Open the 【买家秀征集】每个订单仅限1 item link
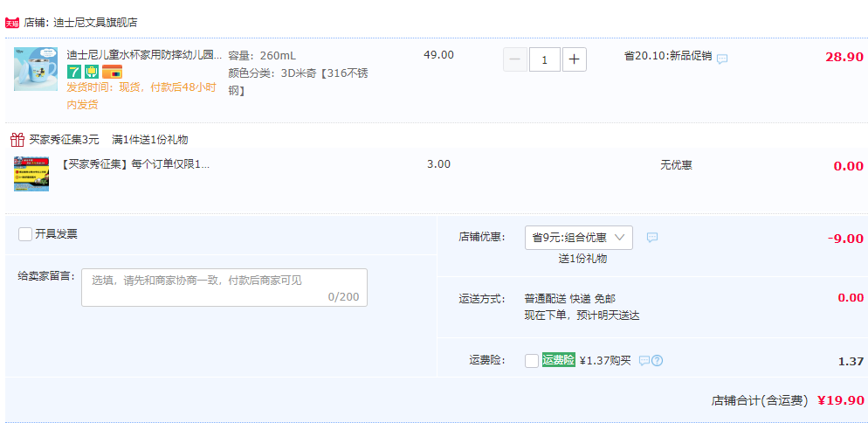Screen dimensions: 868x423 pos(134,164)
